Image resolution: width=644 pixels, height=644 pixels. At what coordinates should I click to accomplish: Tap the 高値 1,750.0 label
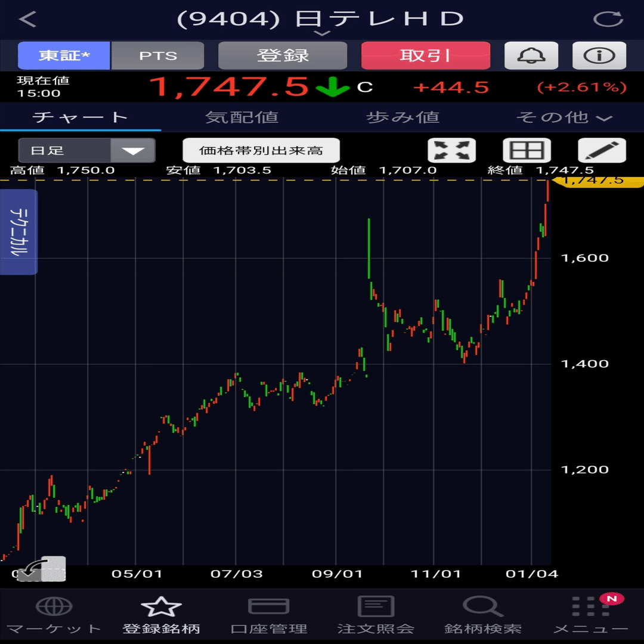tap(63, 170)
